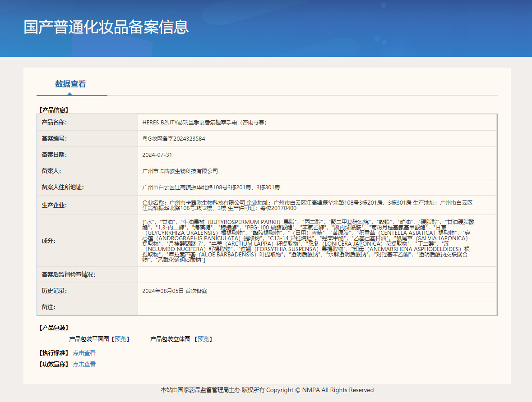532x402 pixels.
Task: Open 点击查看 link next to 执行标准
Action: 84,353
